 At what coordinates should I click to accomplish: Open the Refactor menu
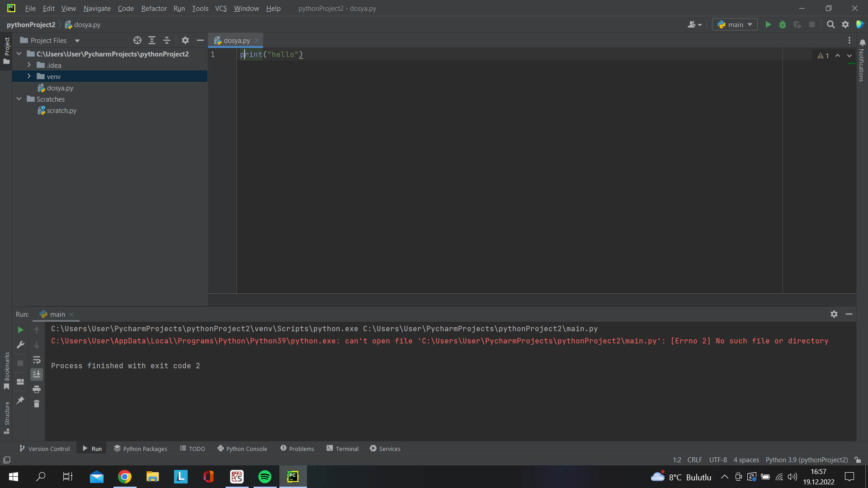(x=154, y=9)
